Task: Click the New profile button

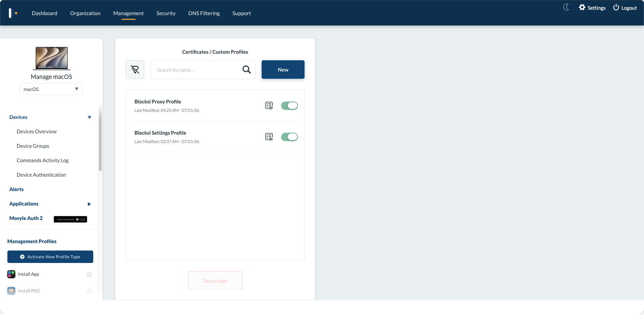Action: (283, 70)
